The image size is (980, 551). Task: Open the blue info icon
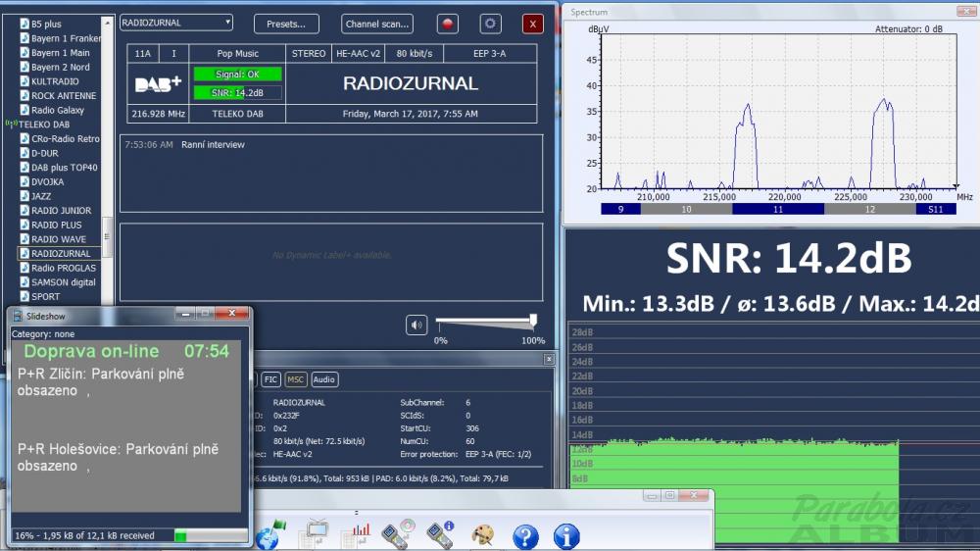[x=566, y=536]
